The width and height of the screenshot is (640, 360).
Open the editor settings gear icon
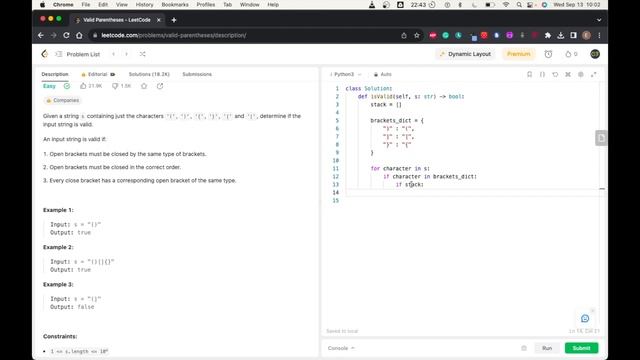coord(580,74)
